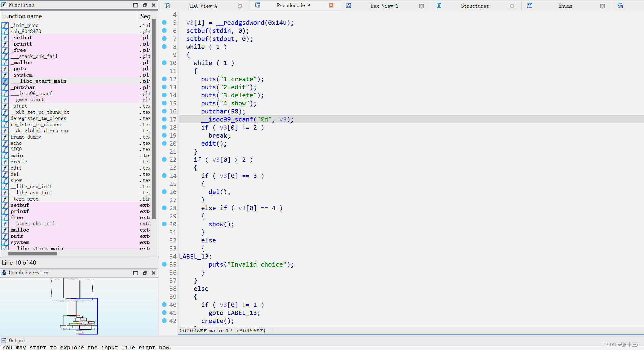Close the Graph overview panel
Screen dimensions: 644x350
tap(153, 273)
